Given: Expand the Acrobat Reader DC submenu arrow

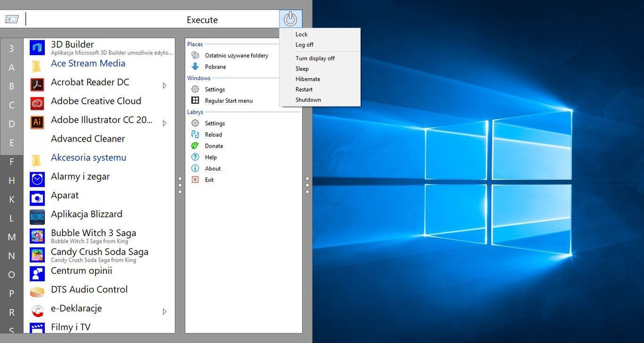Looking at the screenshot, I should coord(165,85).
